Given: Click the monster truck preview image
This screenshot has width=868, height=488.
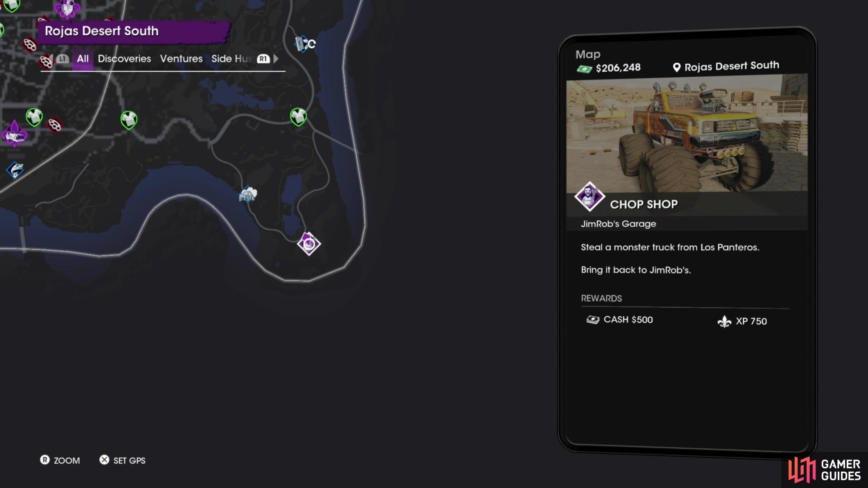Looking at the screenshot, I should pos(687,136).
